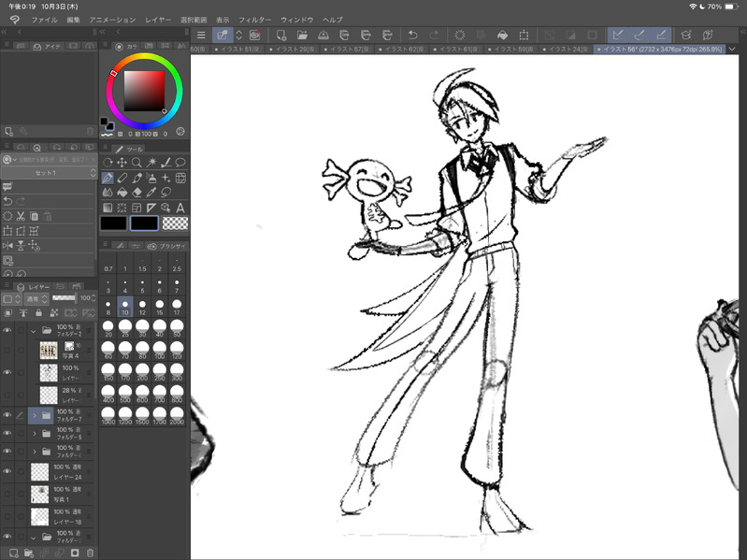Screen dimensions: 747x560
Task: Select the Move layer tool
Action: [122, 163]
